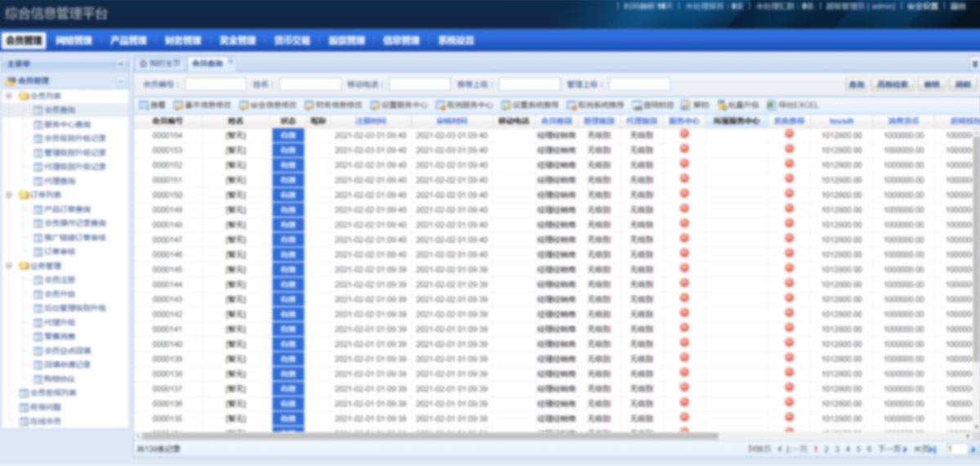Click the 刷新 refresh button
Viewport: 980px width, 466px height.
(x=964, y=84)
